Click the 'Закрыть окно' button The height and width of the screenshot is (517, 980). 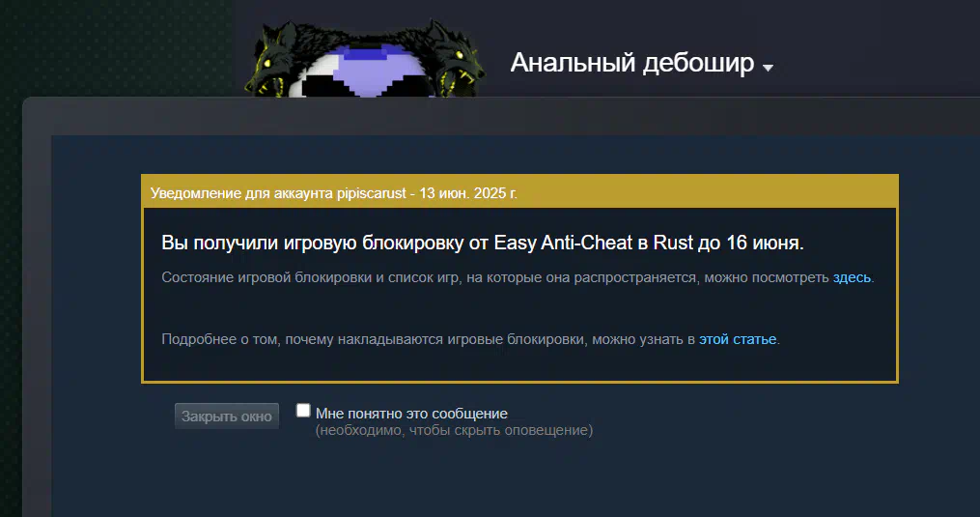227,416
